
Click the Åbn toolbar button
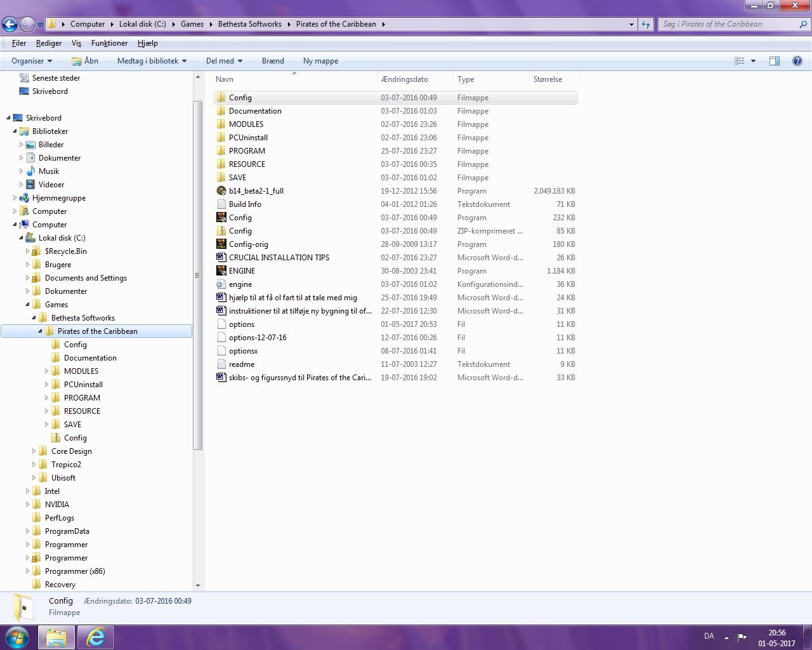click(85, 61)
